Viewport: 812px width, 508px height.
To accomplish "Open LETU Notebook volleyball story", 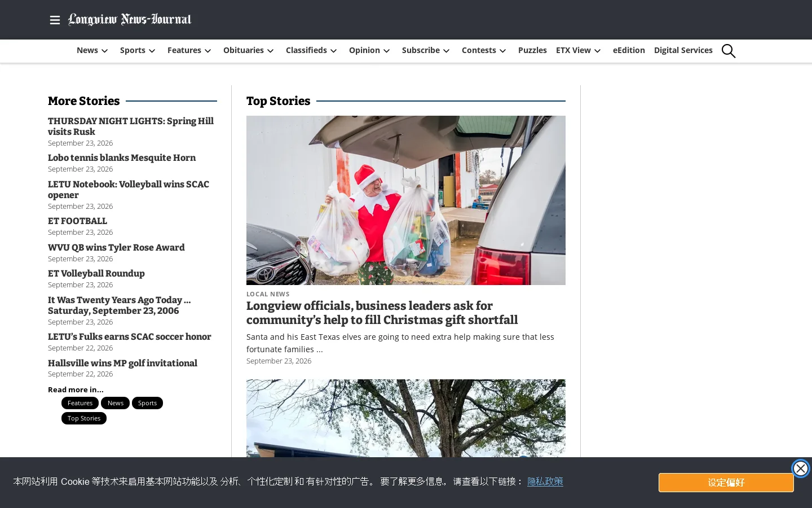I will click(x=129, y=190).
